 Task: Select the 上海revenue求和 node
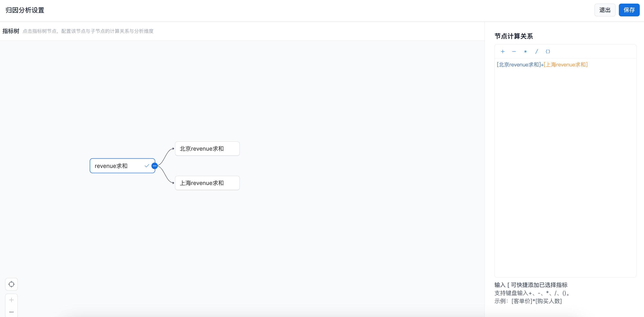coord(207,183)
